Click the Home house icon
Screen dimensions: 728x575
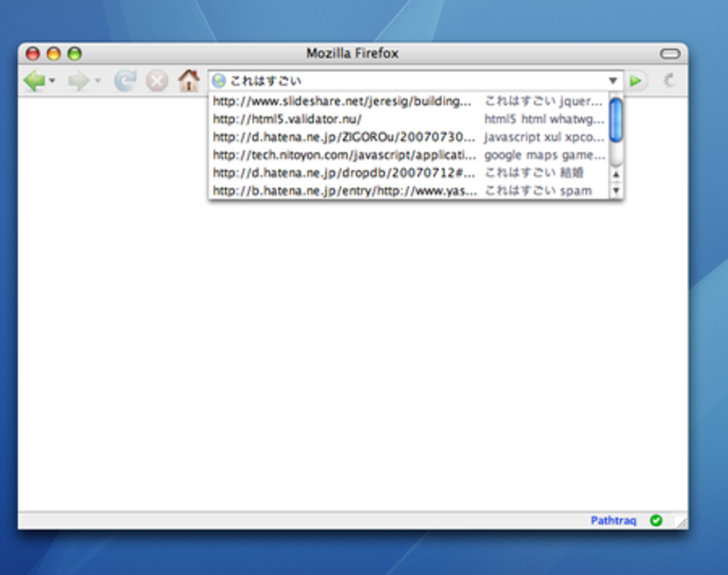pyautogui.click(x=189, y=80)
